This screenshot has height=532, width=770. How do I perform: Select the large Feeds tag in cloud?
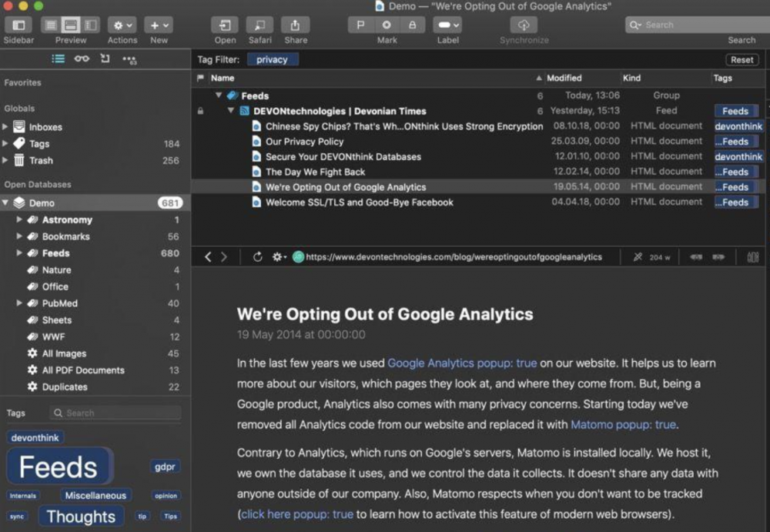pos(59,467)
